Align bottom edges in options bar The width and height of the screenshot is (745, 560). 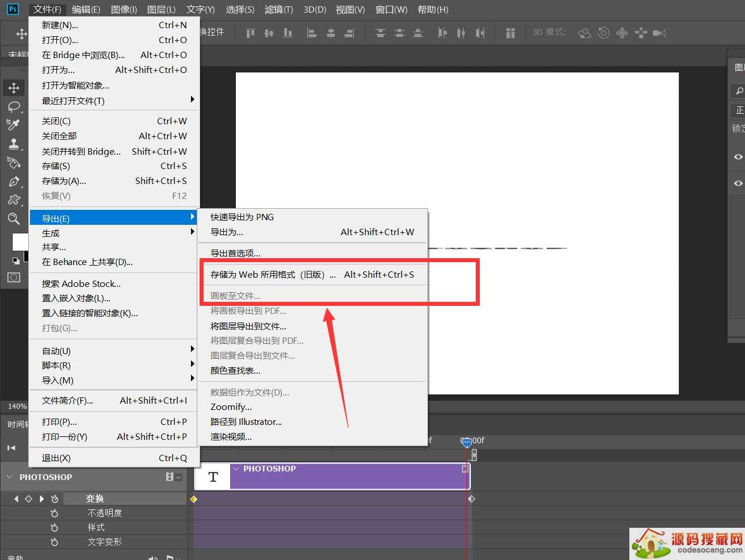tap(288, 33)
